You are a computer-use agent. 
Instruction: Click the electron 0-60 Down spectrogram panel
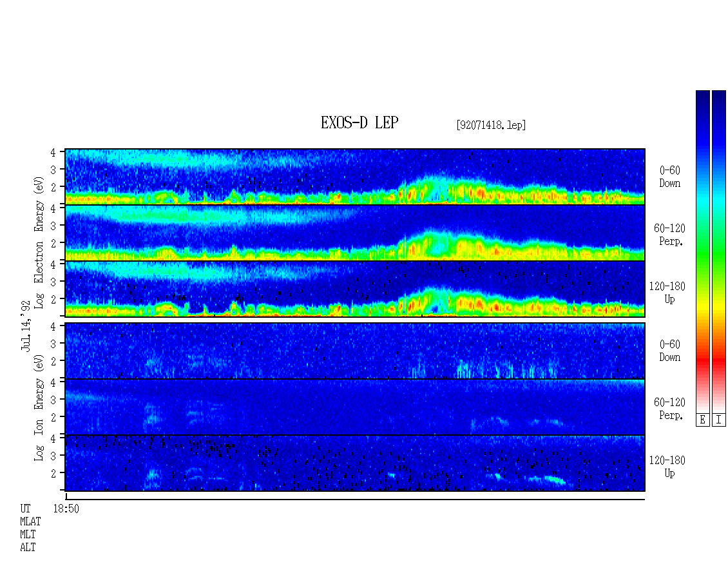355,177
